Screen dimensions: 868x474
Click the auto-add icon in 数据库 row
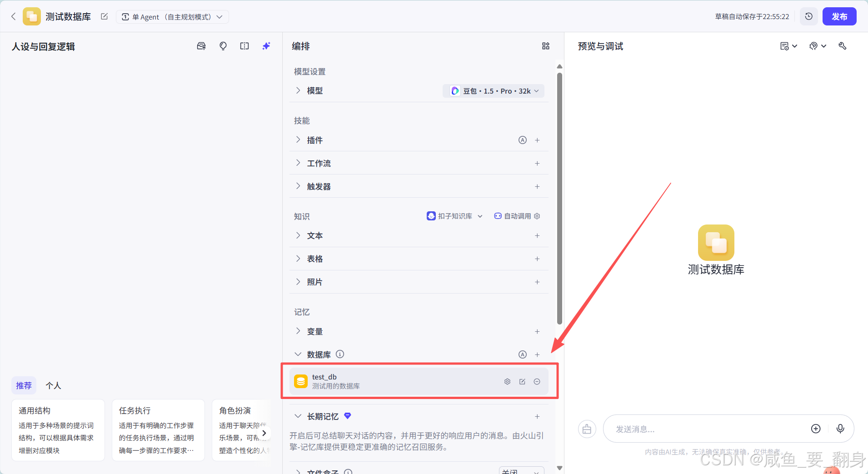point(523,354)
